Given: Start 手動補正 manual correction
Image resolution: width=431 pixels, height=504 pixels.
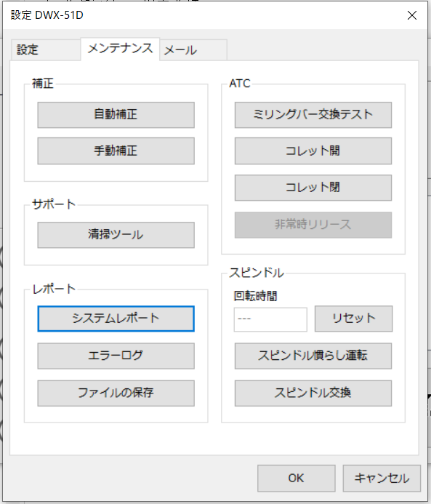Looking at the screenshot, I should pos(116,151).
